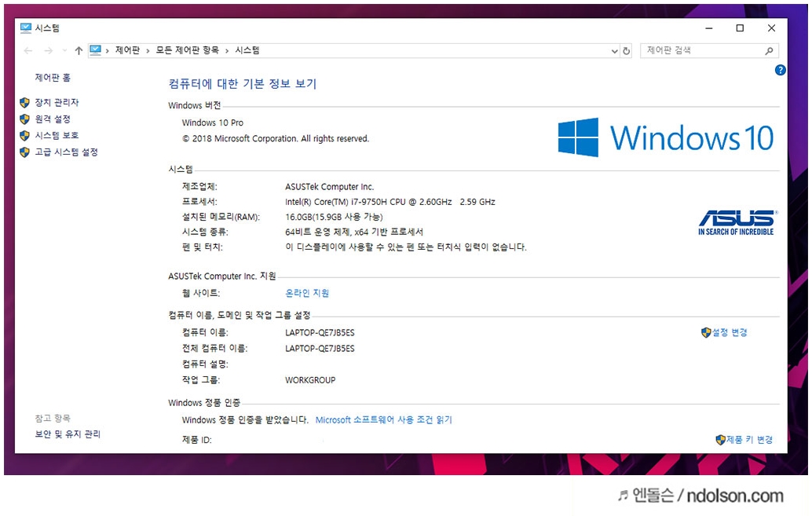Click the processor value i7-9750H text
This screenshot has width=812, height=516.
click(390, 202)
